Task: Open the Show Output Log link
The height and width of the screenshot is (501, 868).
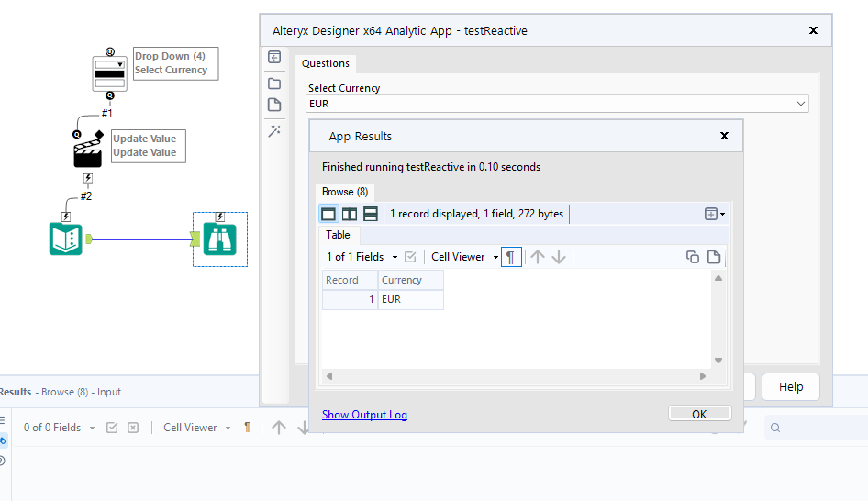Action: point(364,415)
